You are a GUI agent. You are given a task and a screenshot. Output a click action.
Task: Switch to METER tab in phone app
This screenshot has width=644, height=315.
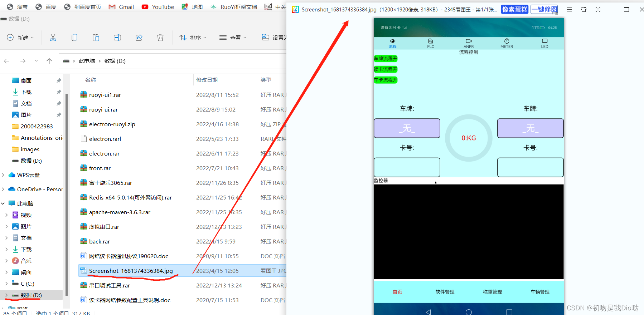(507, 44)
